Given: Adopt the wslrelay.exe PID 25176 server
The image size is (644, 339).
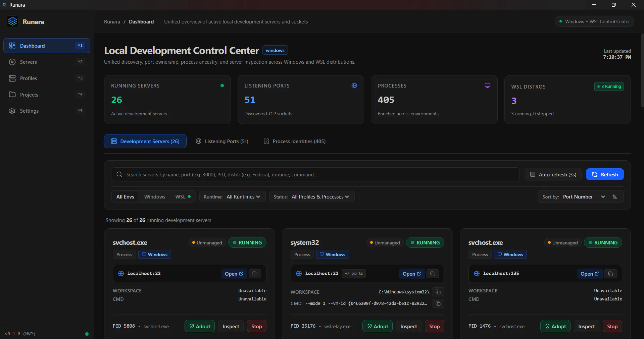Looking at the screenshot, I should [x=378, y=326].
